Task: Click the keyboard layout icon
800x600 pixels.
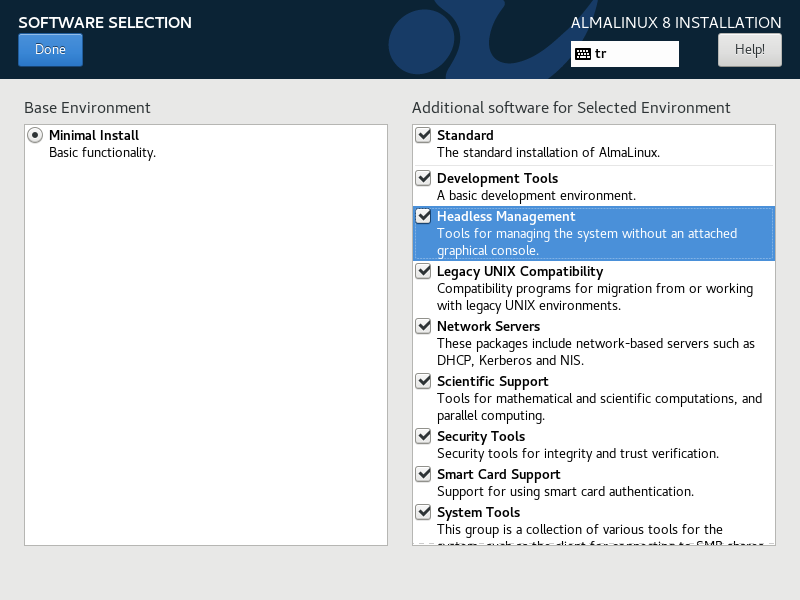Action: click(583, 54)
